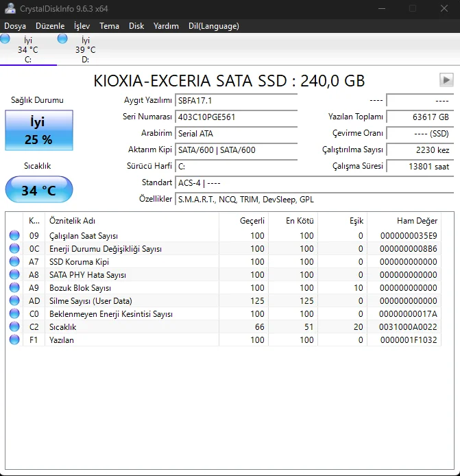Click the Aygıt Yazılımı firmware field
The image size is (460, 476).
pyautogui.click(x=236, y=101)
